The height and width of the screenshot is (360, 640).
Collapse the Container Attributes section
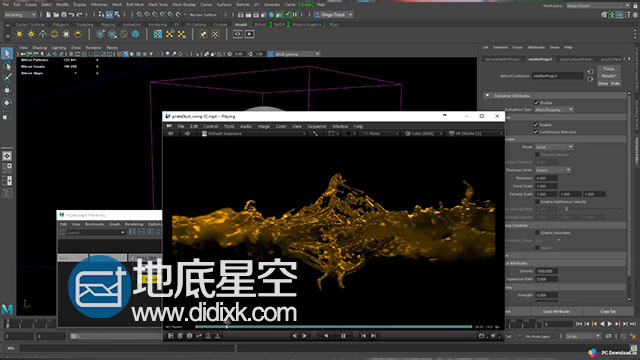[x=487, y=96]
